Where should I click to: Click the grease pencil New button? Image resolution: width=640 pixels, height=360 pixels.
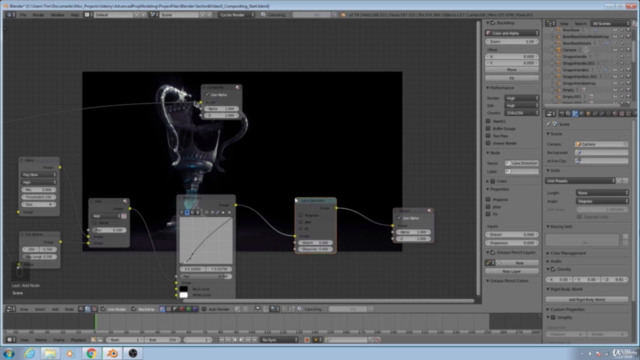518,262
